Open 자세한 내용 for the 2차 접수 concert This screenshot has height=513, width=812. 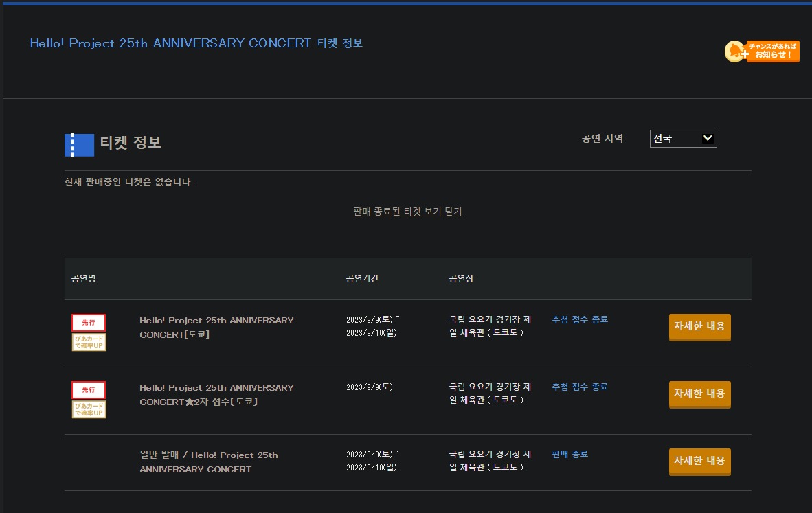699,394
